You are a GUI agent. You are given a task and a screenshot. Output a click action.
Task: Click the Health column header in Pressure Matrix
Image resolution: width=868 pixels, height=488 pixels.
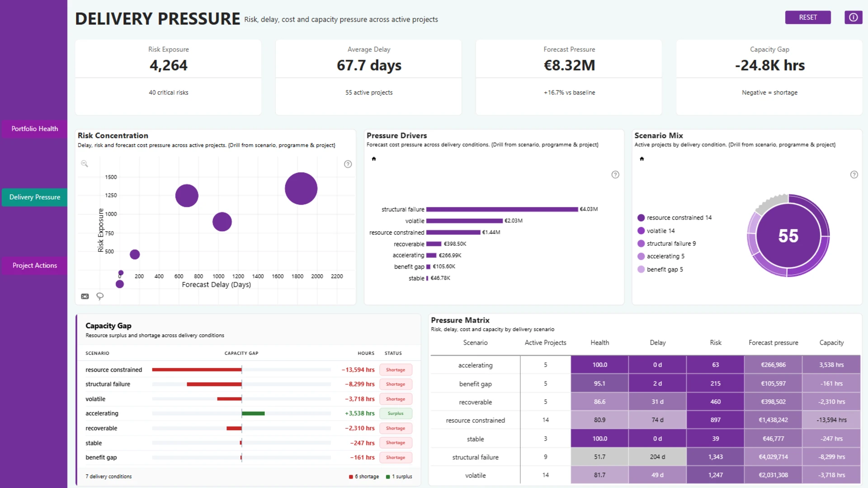click(599, 343)
